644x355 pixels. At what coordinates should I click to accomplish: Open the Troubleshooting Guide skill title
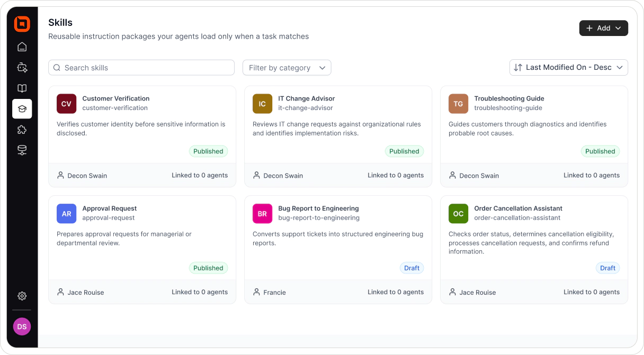[x=509, y=98]
